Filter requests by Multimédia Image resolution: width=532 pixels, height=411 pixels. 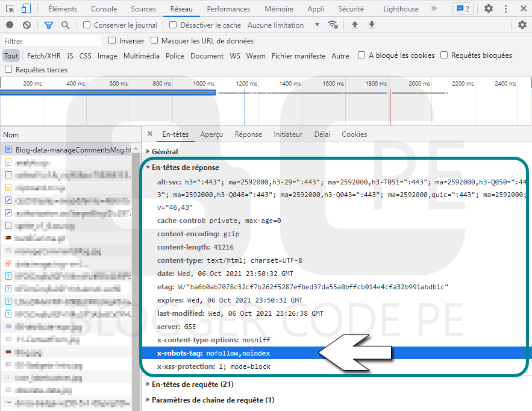[x=141, y=55]
